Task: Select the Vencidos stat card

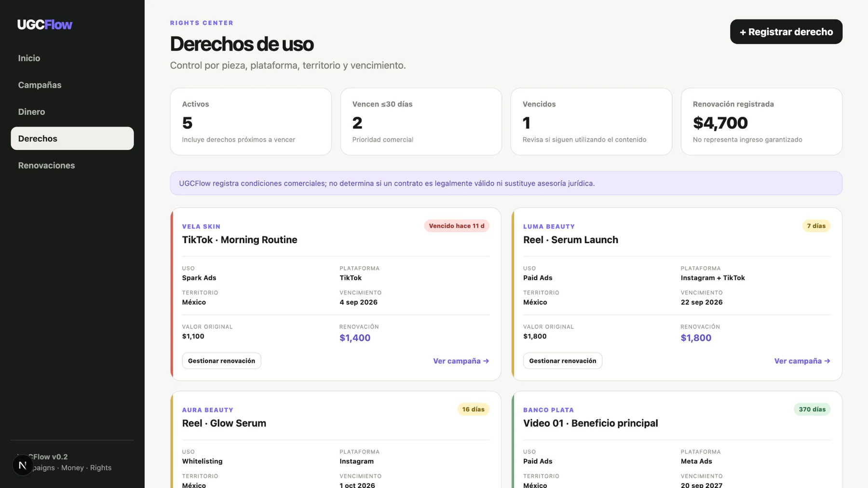Action: click(591, 122)
